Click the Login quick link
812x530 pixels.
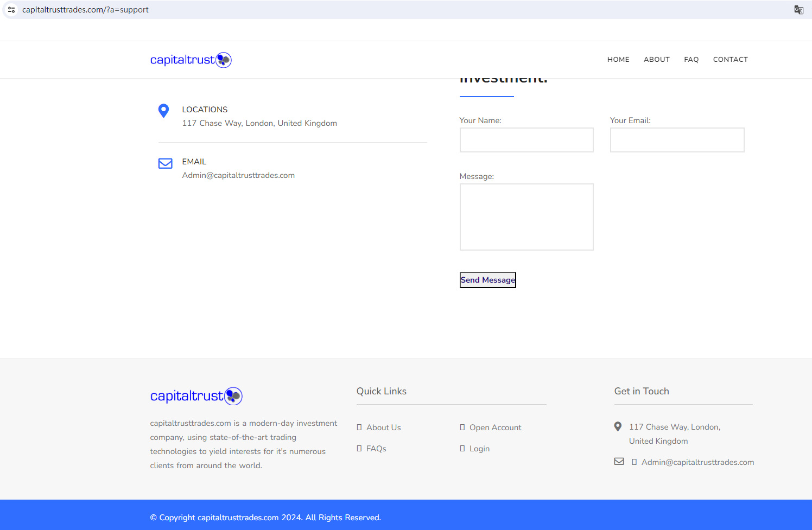(479, 449)
